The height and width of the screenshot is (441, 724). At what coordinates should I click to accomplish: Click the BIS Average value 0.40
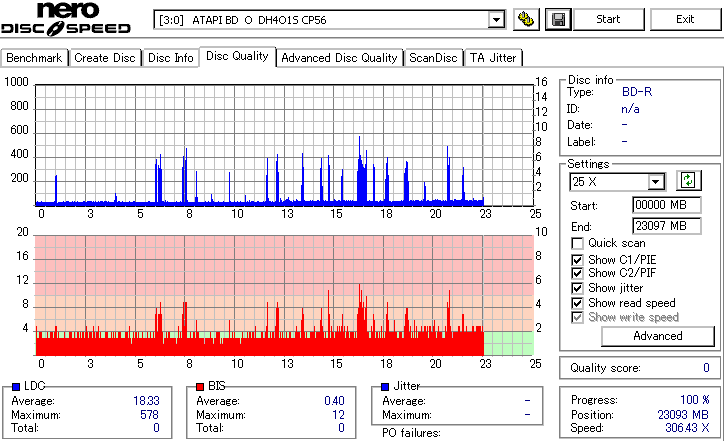click(334, 401)
